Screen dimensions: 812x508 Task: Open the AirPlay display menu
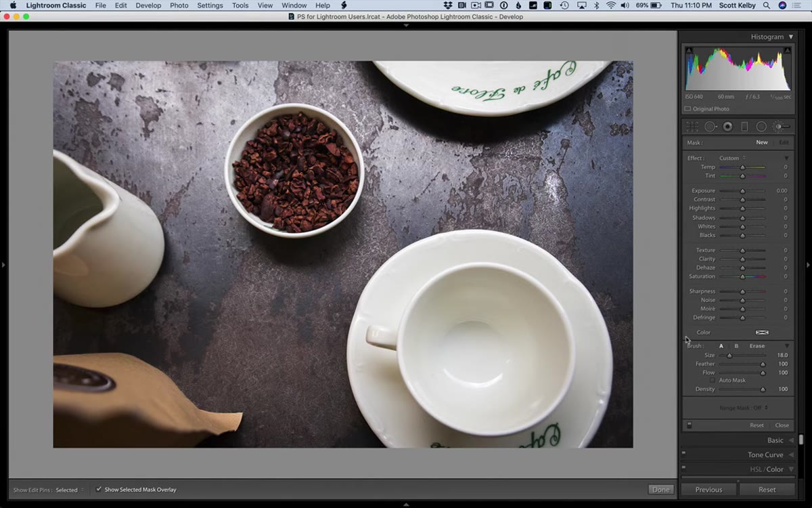coord(581,5)
